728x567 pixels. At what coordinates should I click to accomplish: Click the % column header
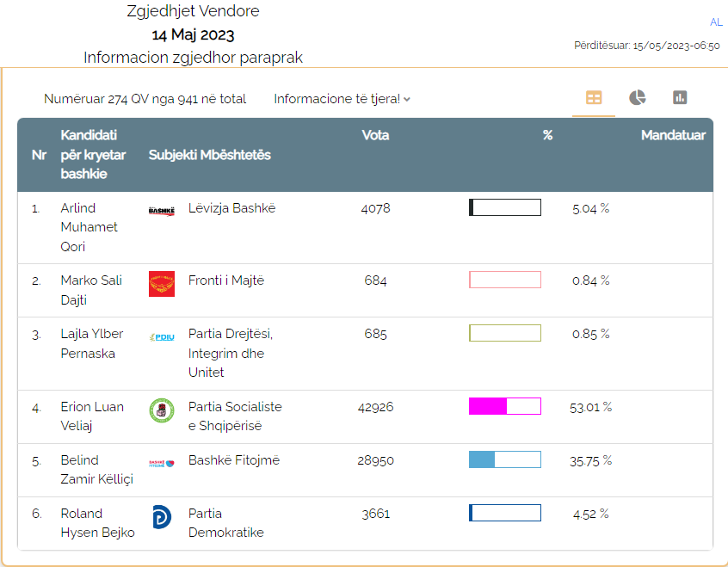pyautogui.click(x=548, y=135)
